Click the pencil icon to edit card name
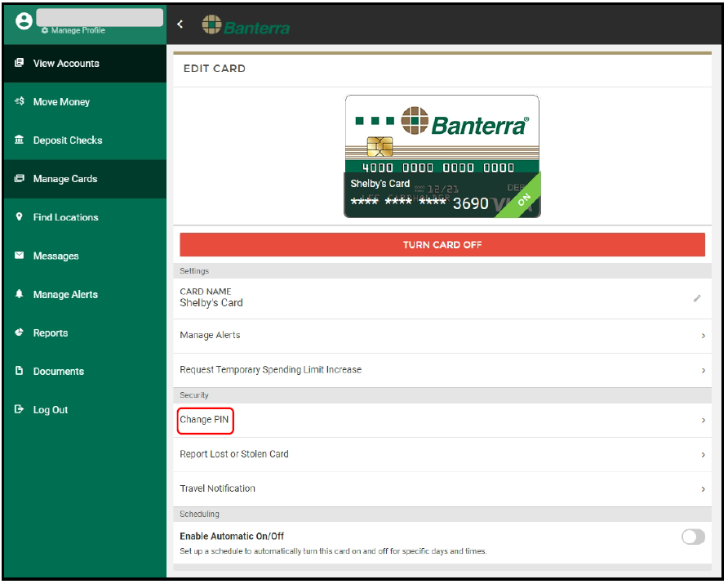This screenshot has height=584, width=728. coord(697,298)
